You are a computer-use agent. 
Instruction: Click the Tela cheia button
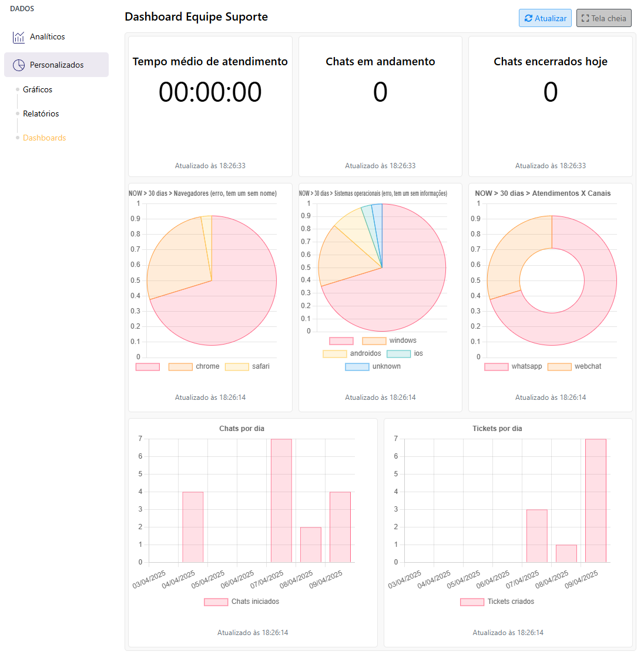[604, 18]
